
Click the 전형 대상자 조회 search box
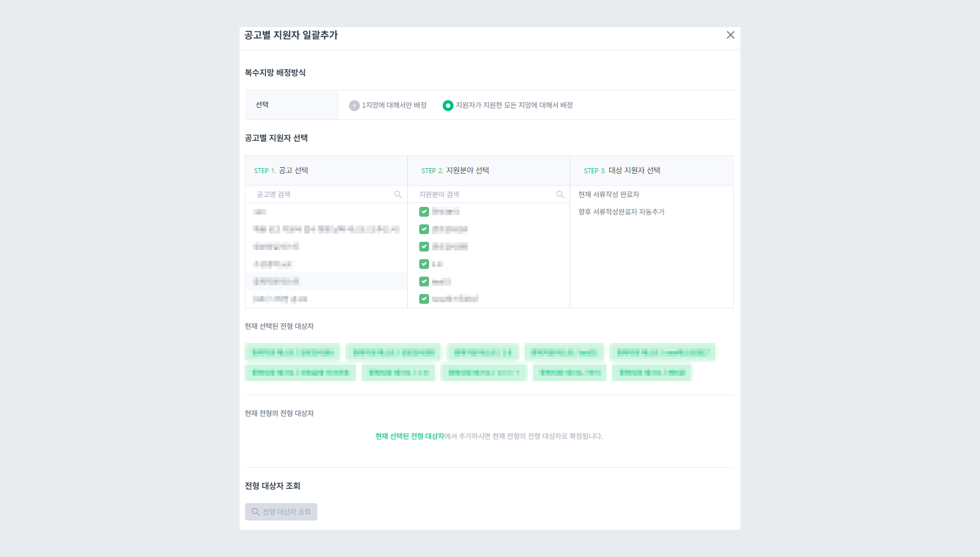281,511
